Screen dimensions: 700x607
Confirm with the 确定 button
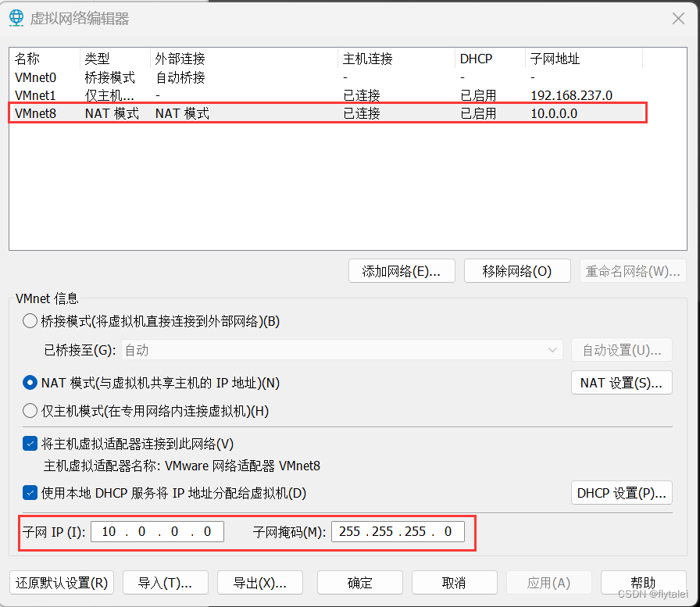pos(360,583)
